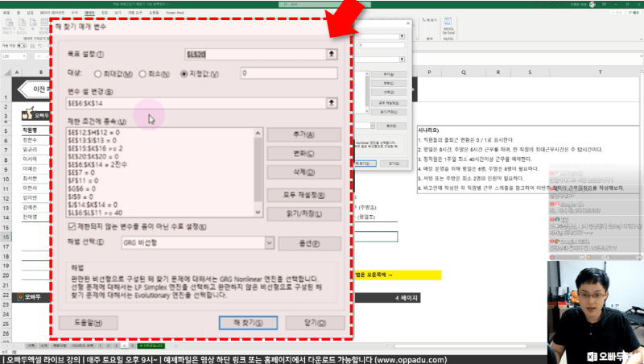Open the Name Box dropdown showing L20

click(24, 56)
